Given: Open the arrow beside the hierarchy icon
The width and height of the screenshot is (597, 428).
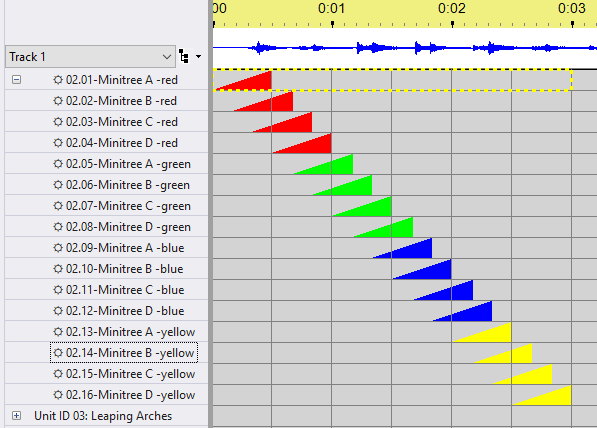Looking at the screenshot, I should [x=198, y=57].
